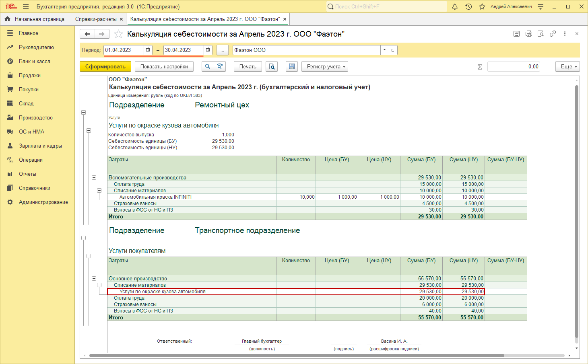Open Администрирование section
588x364 pixels.
point(43,202)
